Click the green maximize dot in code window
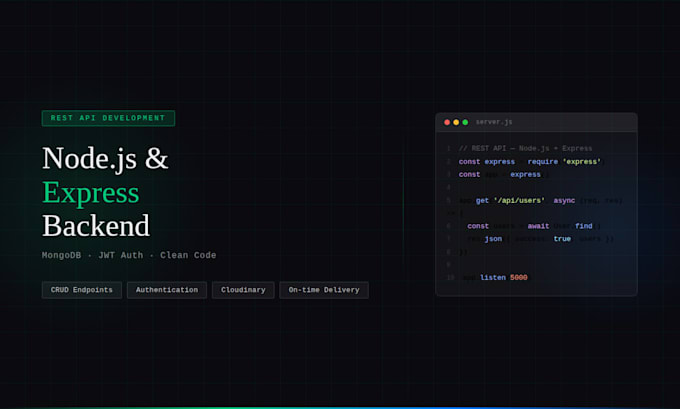680x409 pixels. point(465,122)
